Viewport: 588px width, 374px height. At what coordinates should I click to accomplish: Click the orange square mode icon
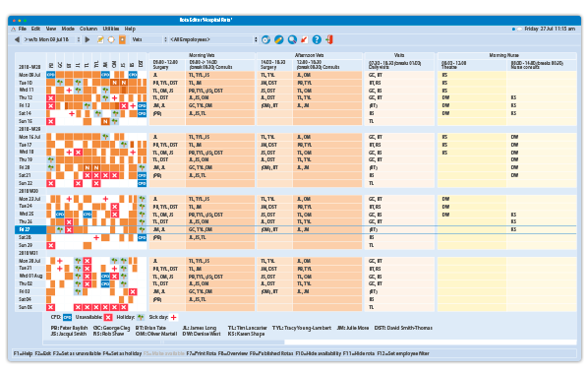pos(122,39)
